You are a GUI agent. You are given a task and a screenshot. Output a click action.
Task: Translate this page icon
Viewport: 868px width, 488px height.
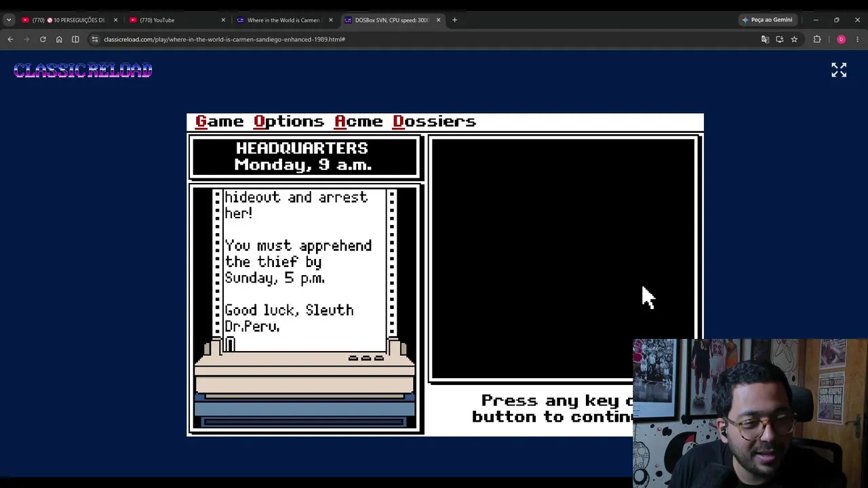[x=765, y=39]
